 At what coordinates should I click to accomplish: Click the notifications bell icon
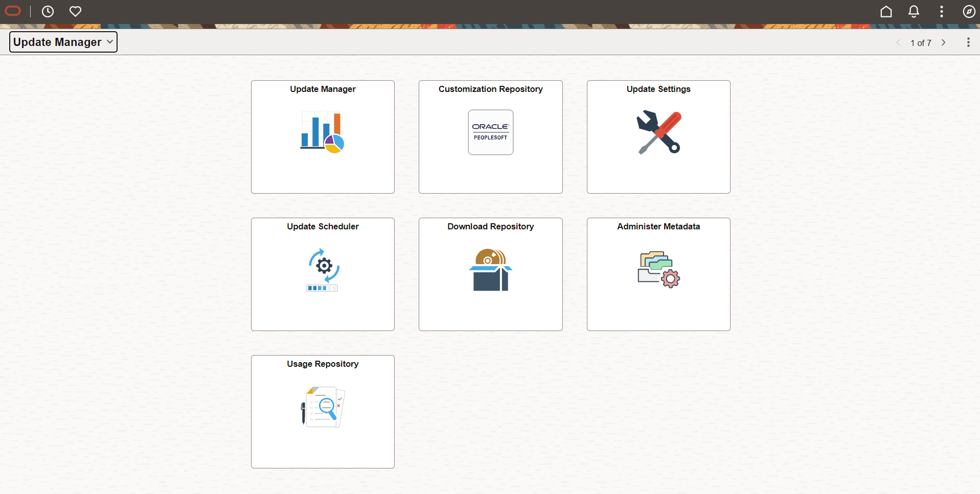tap(914, 11)
